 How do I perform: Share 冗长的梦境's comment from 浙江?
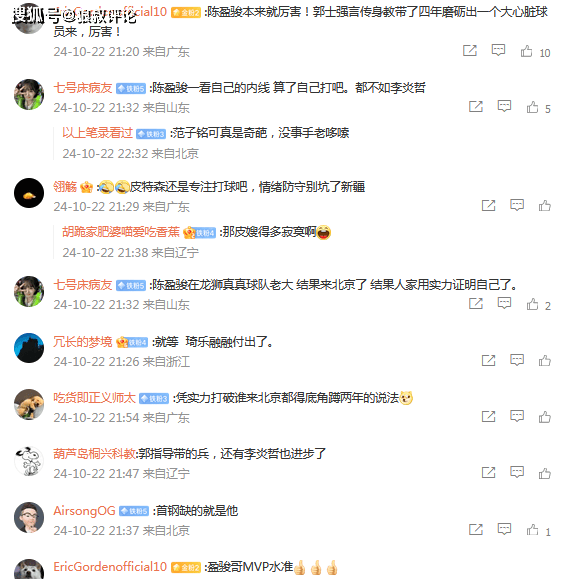[x=489, y=361]
